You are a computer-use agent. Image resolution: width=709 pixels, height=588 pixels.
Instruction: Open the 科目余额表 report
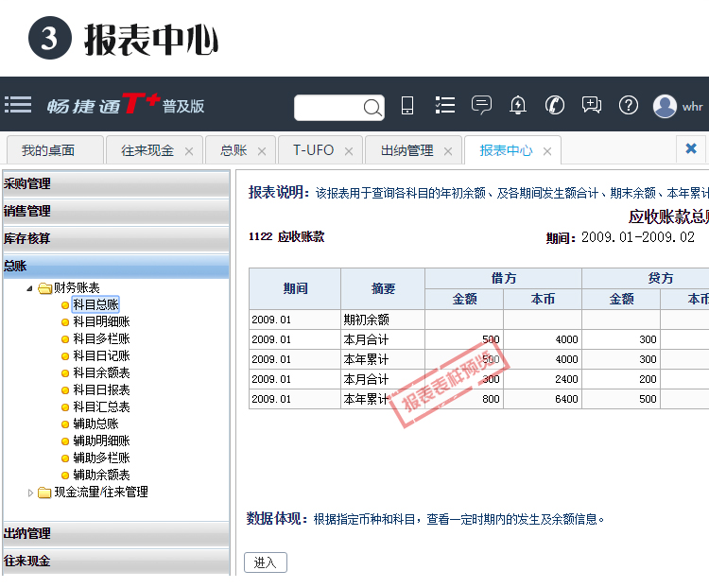click(x=101, y=372)
